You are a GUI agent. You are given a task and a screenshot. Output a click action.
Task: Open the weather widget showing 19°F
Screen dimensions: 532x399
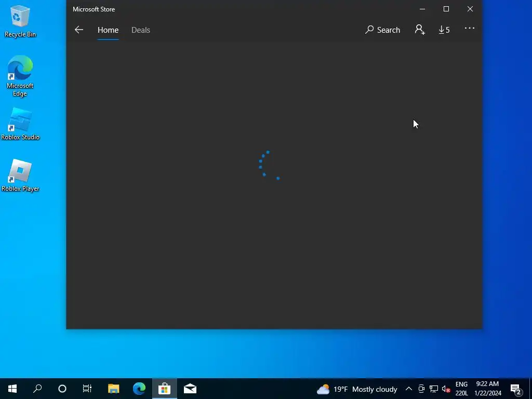tap(356, 389)
